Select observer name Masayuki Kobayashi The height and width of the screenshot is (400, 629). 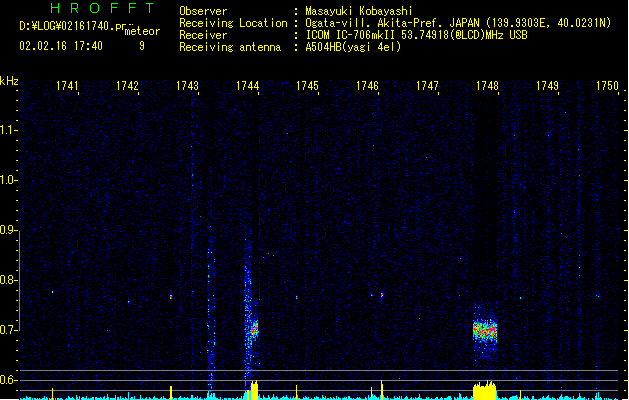click(359, 11)
